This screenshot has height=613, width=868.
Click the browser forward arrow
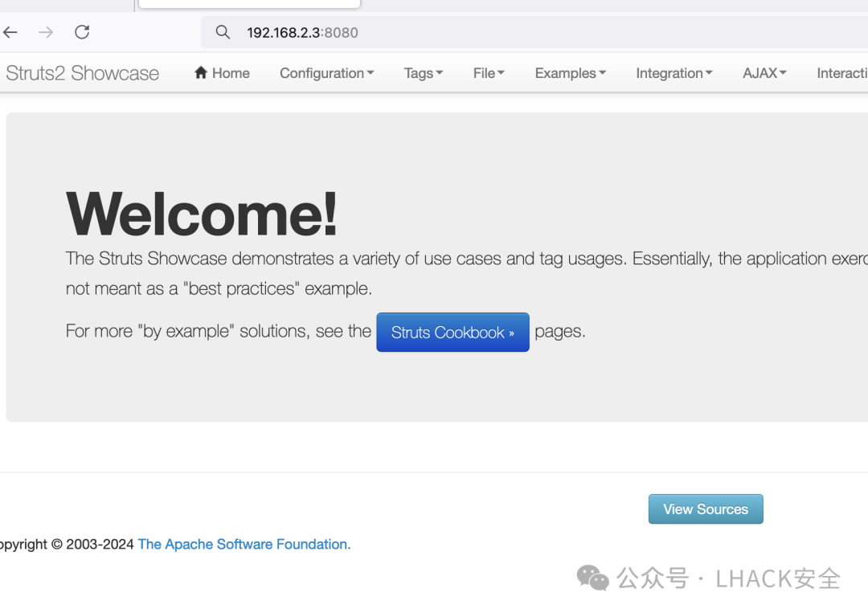(x=46, y=32)
